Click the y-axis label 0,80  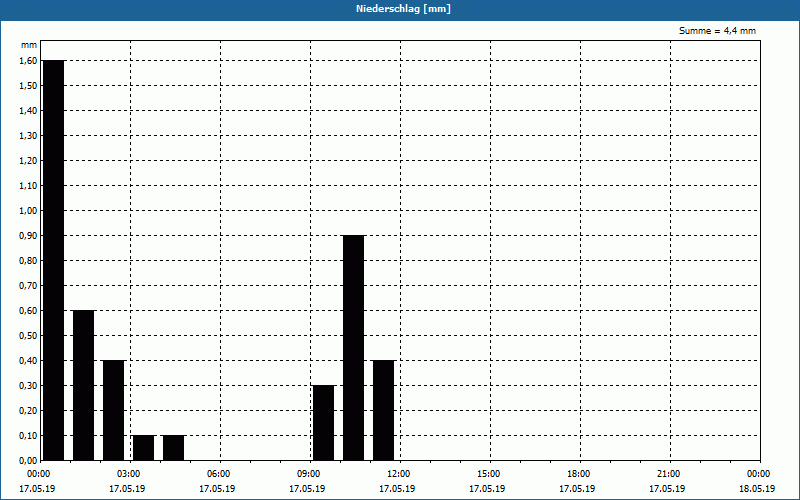pos(29,260)
